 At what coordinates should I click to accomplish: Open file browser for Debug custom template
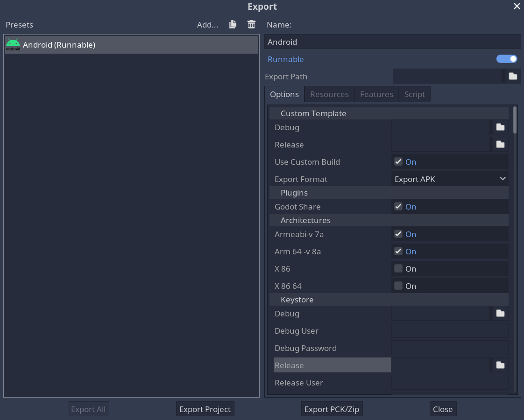[500, 126]
